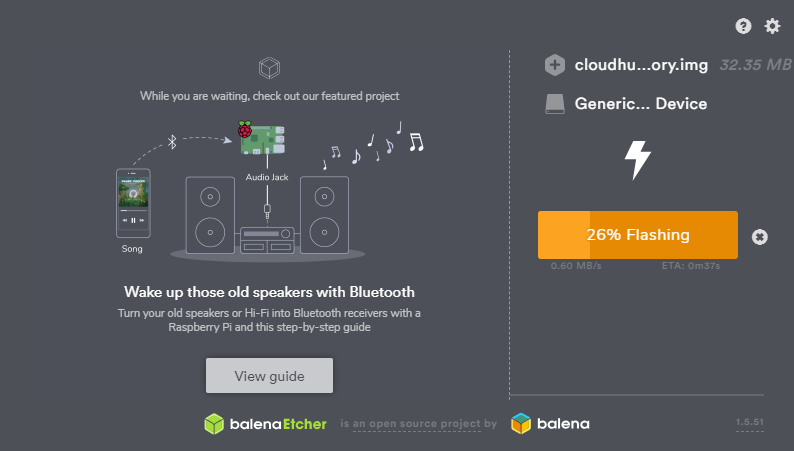Cancel flashing with the X icon

tap(760, 237)
